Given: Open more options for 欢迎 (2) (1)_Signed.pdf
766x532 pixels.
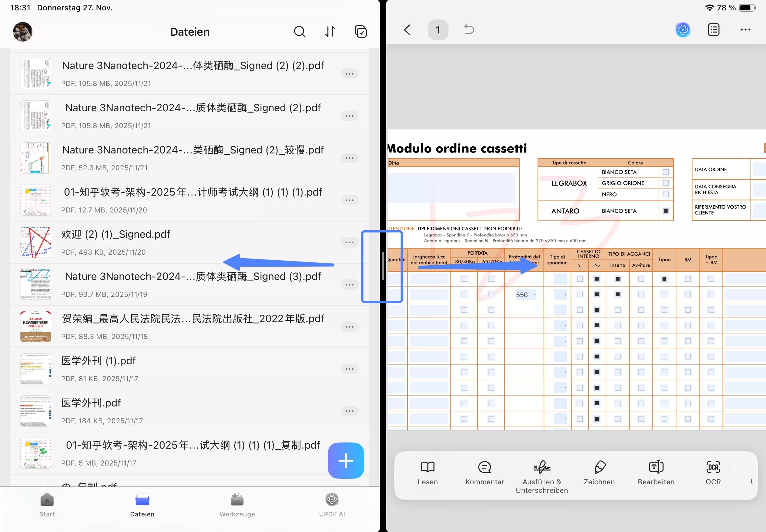Looking at the screenshot, I should (349, 242).
